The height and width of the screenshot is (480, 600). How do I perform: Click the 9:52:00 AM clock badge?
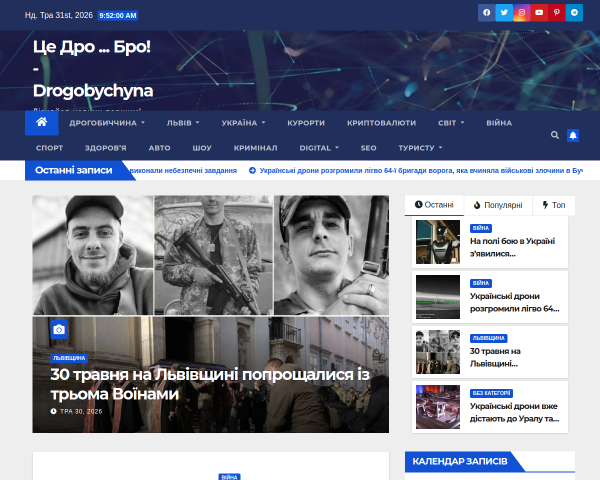click(118, 16)
